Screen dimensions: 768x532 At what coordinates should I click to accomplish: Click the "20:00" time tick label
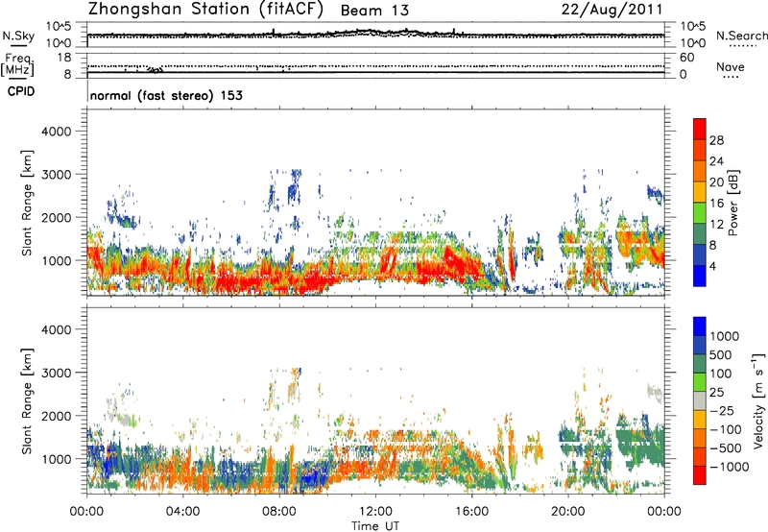567,512
